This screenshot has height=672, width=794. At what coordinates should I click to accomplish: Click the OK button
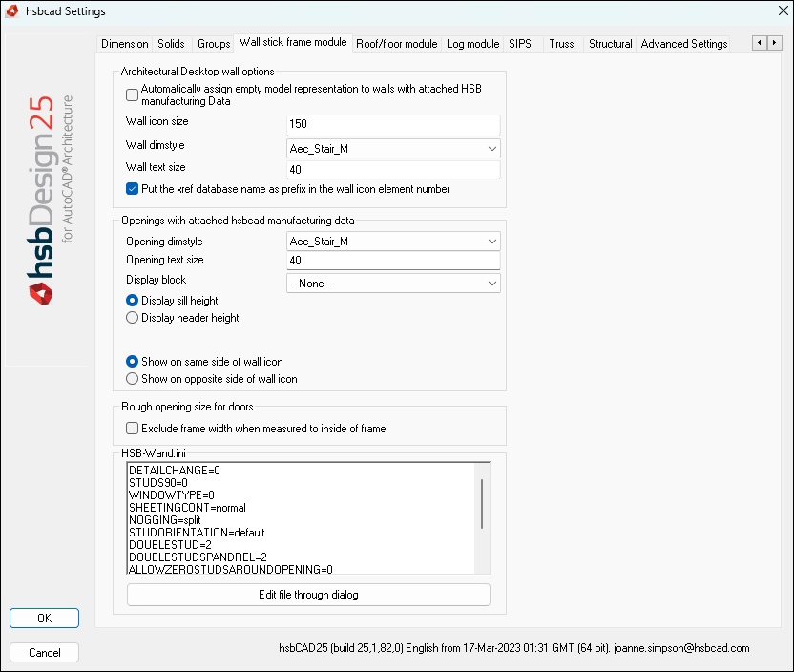pyautogui.click(x=44, y=619)
